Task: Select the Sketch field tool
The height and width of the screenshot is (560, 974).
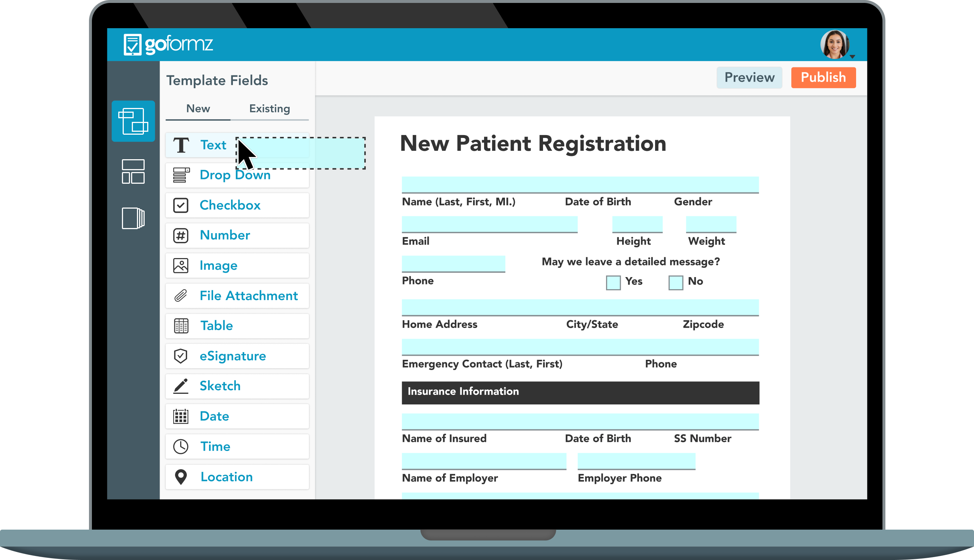Action: pos(220,385)
